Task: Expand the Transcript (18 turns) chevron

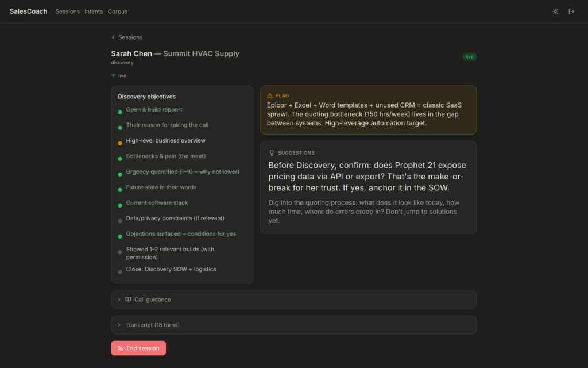Action: click(119, 325)
